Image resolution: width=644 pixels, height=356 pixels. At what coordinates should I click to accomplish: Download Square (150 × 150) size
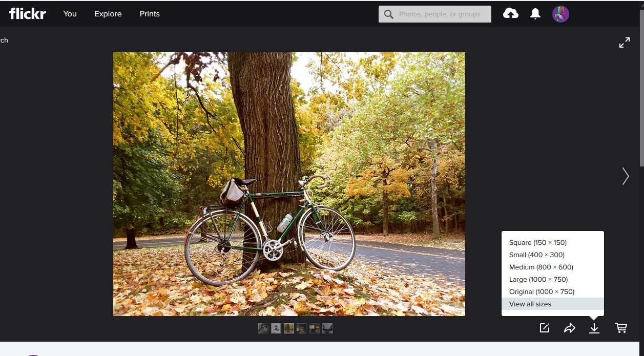pos(553,242)
